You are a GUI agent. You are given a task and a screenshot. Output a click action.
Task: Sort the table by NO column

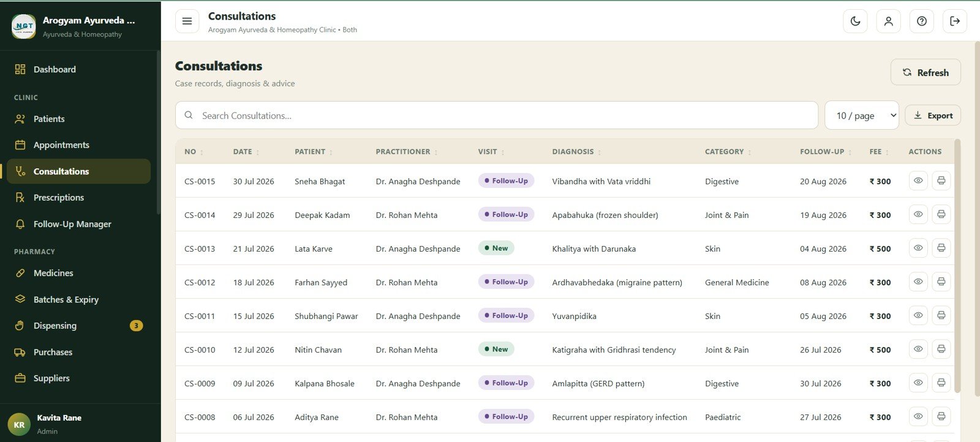tap(194, 152)
